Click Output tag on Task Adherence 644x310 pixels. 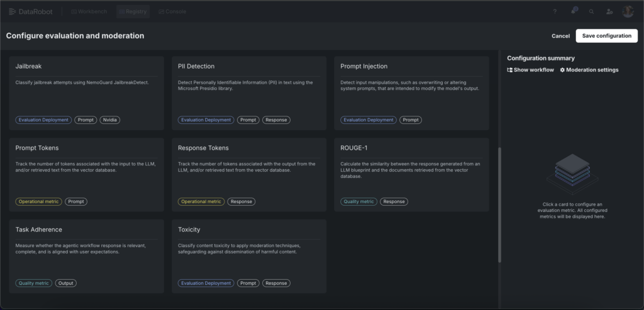65,283
